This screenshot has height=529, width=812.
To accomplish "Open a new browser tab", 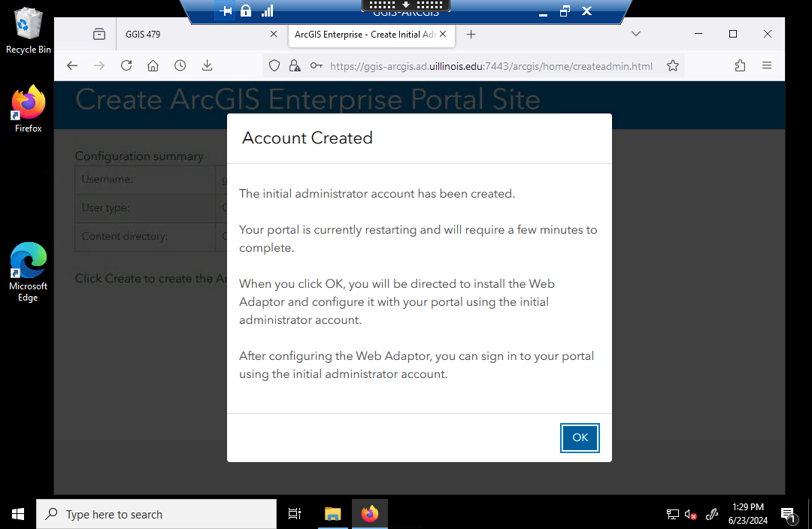I will click(x=471, y=35).
